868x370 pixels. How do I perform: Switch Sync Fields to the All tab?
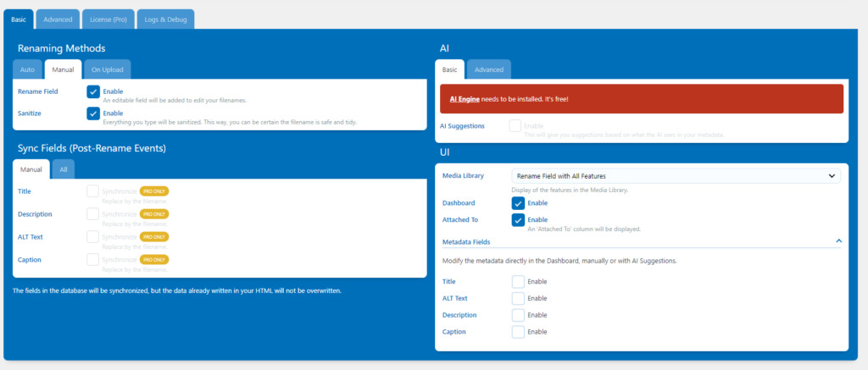tap(64, 169)
